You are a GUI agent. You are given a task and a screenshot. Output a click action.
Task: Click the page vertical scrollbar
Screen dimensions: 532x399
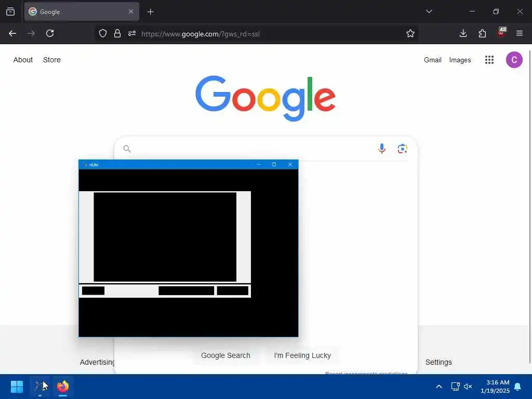tap(529, 207)
